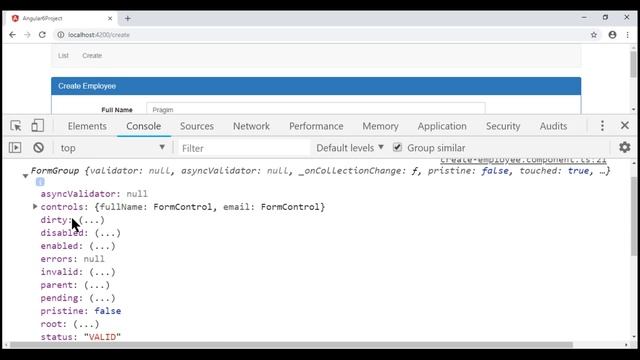The image size is (640, 360).
Task: Focus the console Filter input
Action: [244, 148]
